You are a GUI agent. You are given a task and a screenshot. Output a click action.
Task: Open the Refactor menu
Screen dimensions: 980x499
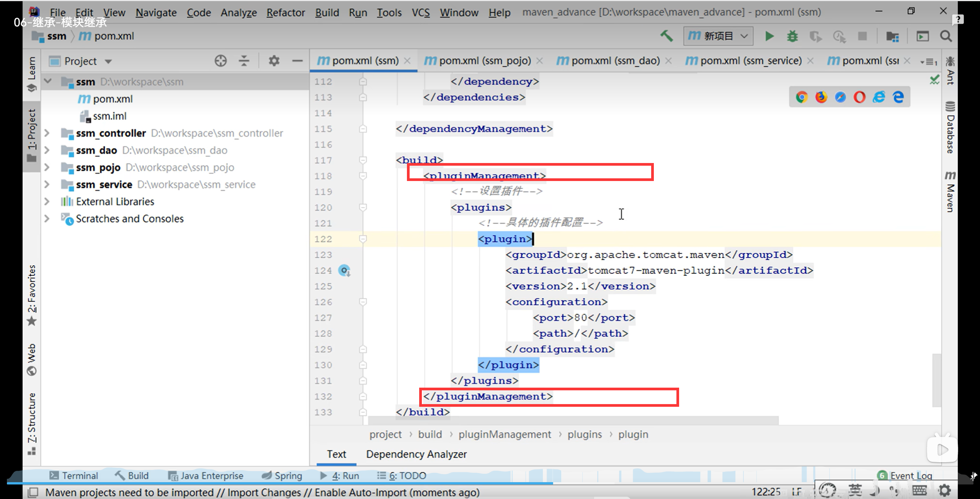[286, 13]
